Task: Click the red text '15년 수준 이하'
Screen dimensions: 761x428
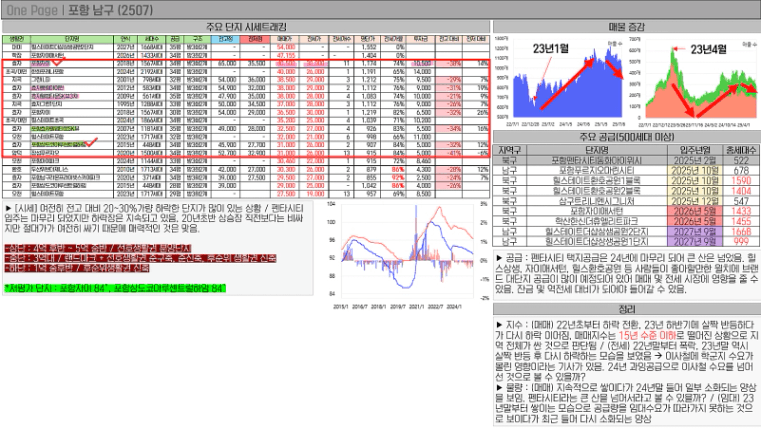Action: 647,335
